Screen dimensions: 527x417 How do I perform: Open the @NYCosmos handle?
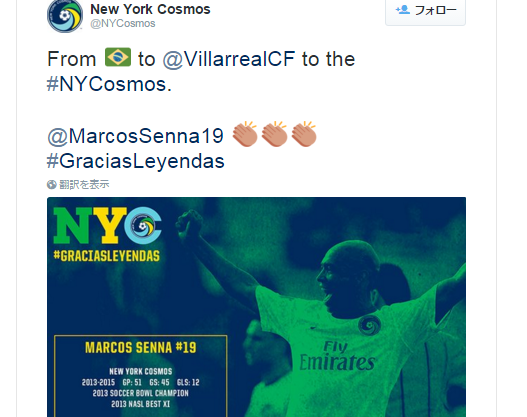[x=123, y=24]
